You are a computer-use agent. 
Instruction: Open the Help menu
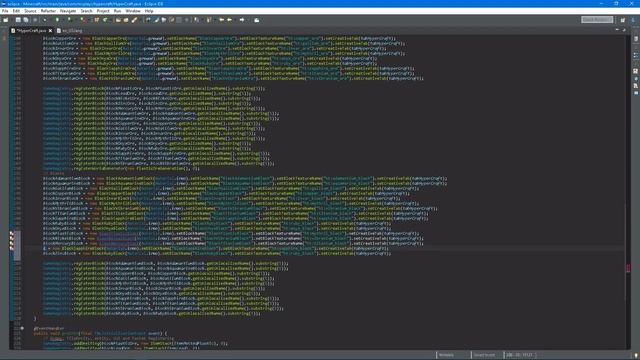click(x=149, y=11)
